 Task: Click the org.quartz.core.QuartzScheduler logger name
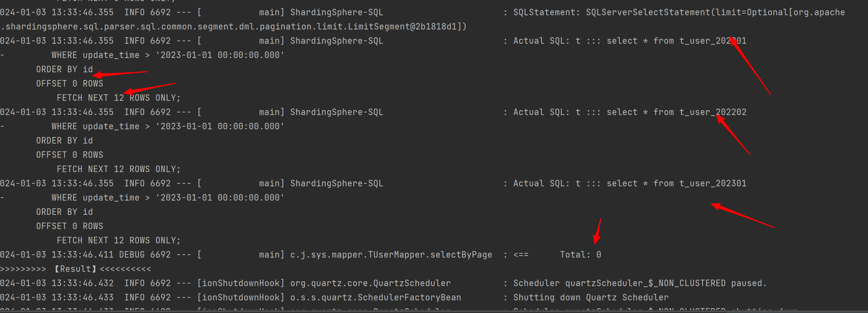370,283
